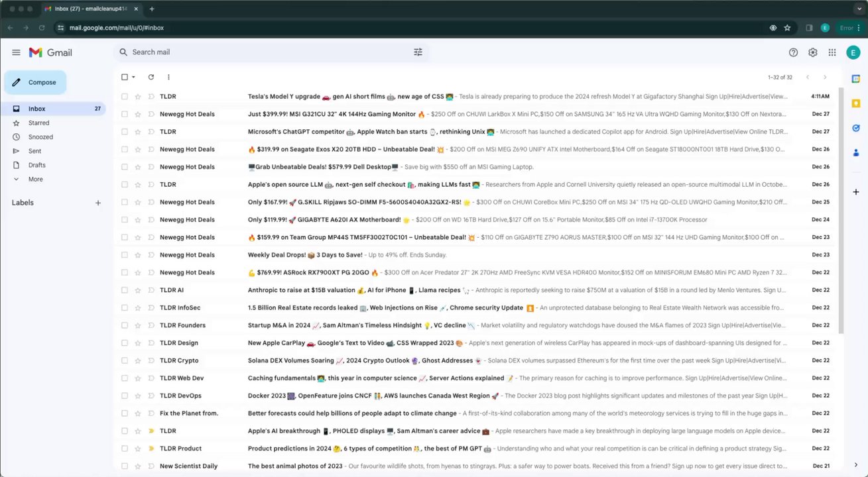Click the Gmail logo

[50, 52]
